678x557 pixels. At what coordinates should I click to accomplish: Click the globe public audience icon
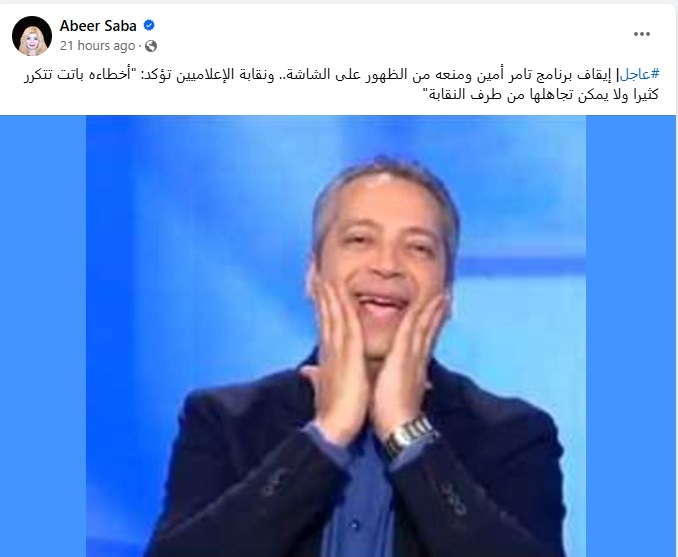pos(151,46)
